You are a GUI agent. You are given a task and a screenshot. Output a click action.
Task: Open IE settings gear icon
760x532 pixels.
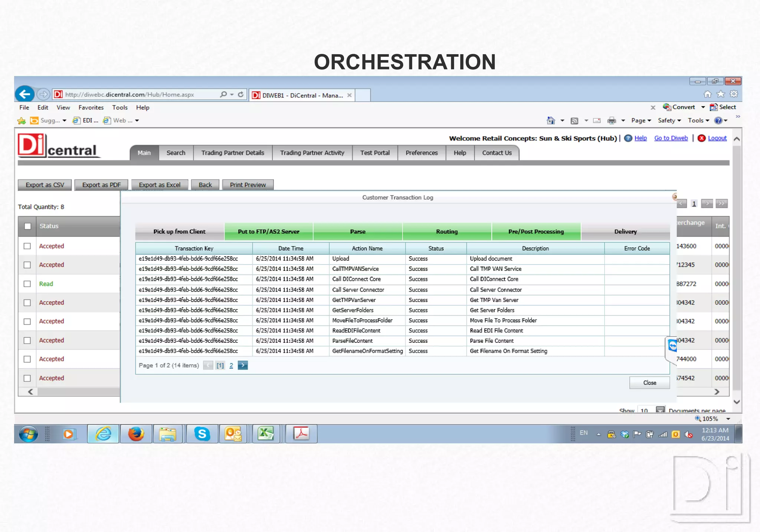coord(734,94)
